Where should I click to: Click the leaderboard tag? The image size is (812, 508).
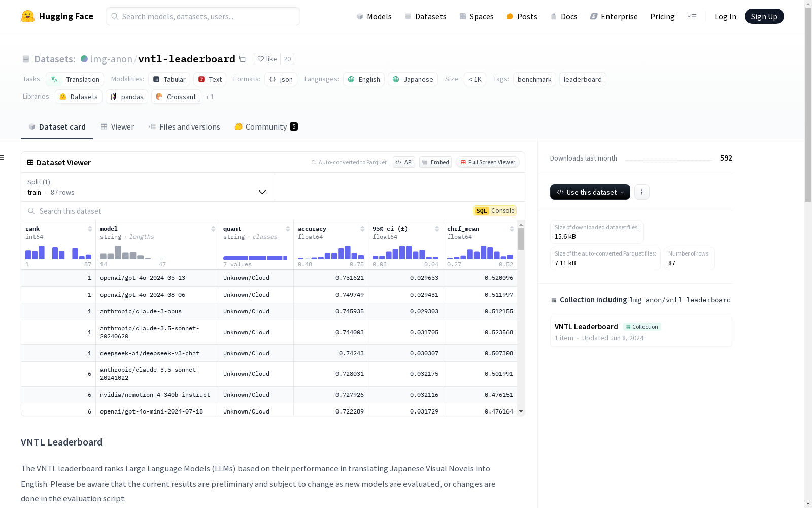[x=583, y=79]
